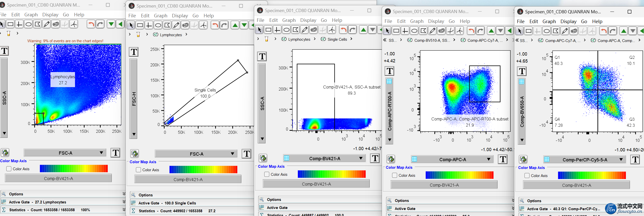Click the T text button beside FSC-A in Lymphocytes window

pos(246,154)
